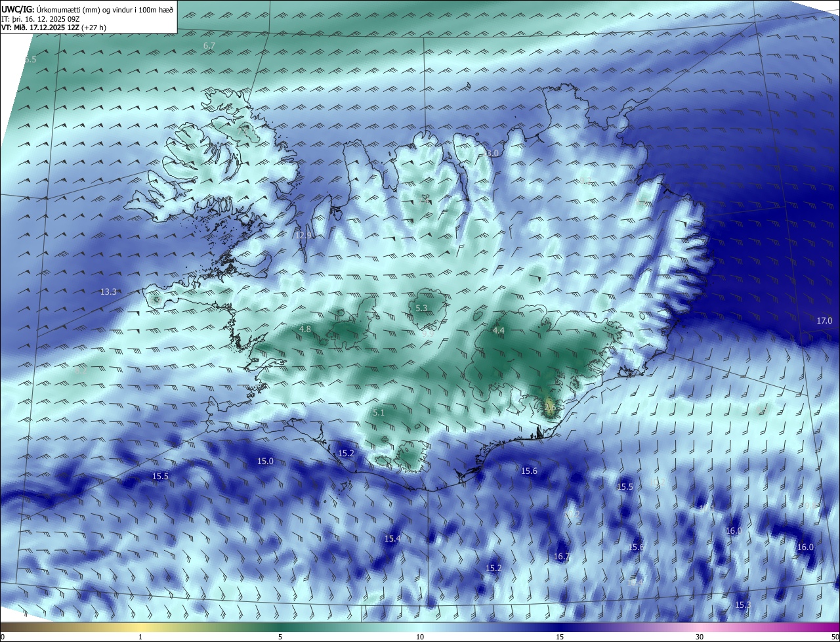Click the '15' tick on the color scale
This screenshot has height=642, width=840.
click(x=560, y=637)
